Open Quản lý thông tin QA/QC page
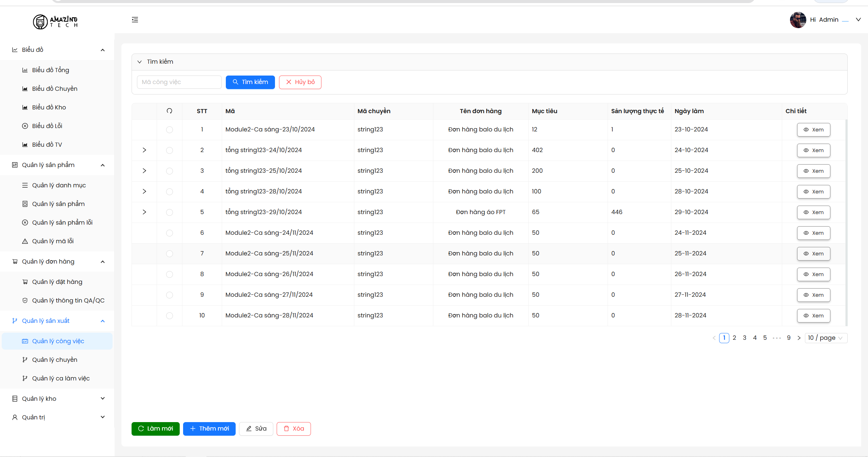 [68, 300]
